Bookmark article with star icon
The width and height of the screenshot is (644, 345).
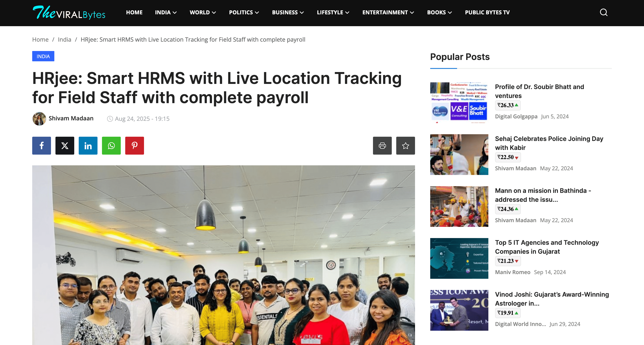tap(405, 145)
